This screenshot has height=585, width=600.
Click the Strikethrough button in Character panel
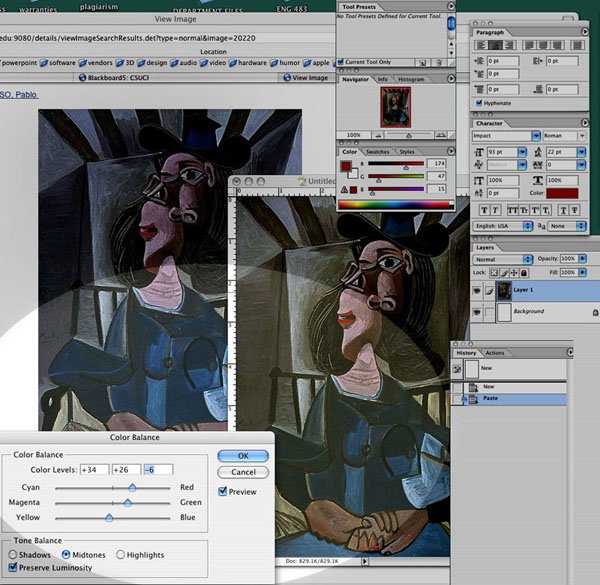[x=574, y=210]
